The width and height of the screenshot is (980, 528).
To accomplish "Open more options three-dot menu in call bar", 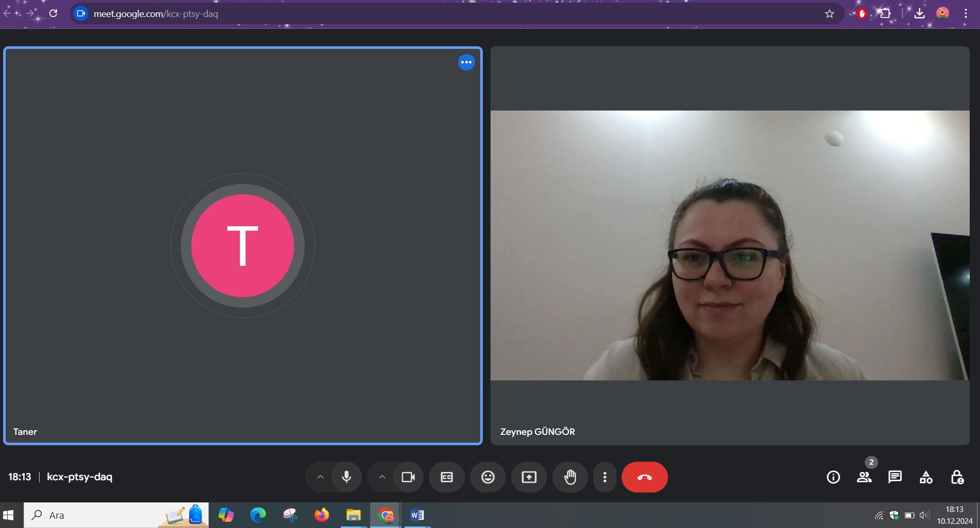I will [605, 477].
